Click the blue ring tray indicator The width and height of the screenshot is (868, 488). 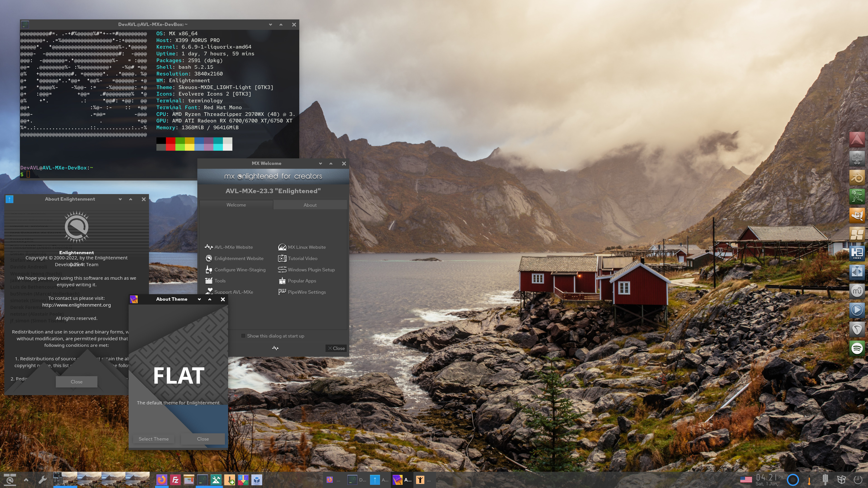click(793, 480)
